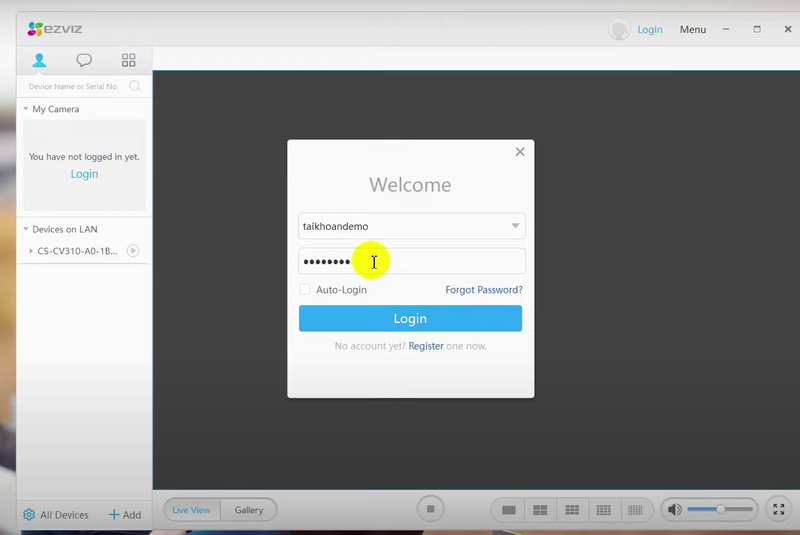Switch to the Live View tab
Screen dimensions: 800x535
tap(191, 509)
